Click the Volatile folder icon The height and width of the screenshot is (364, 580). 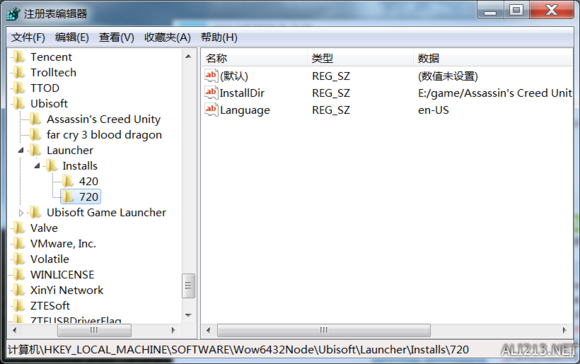click(x=19, y=259)
